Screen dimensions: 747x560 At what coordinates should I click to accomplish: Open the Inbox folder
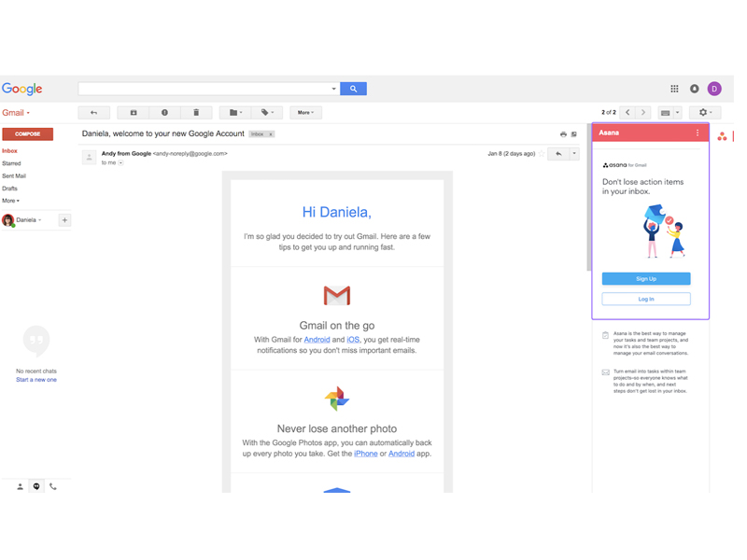click(9, 151)
